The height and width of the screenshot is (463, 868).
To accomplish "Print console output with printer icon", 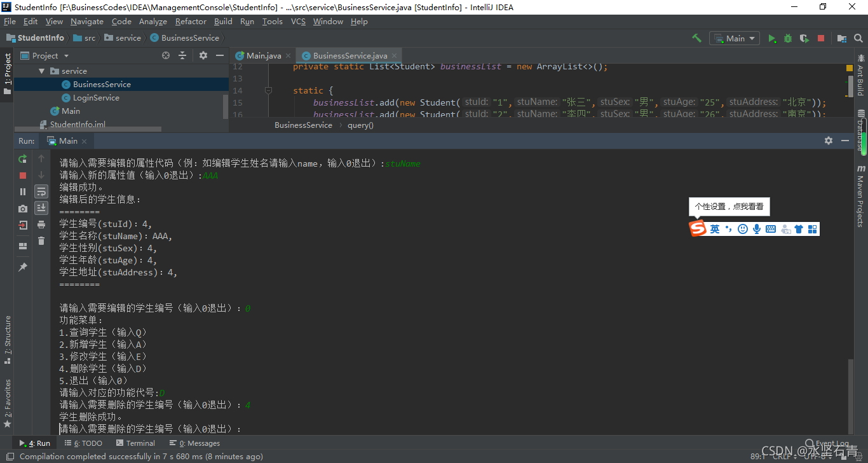I will coord(41,225).
